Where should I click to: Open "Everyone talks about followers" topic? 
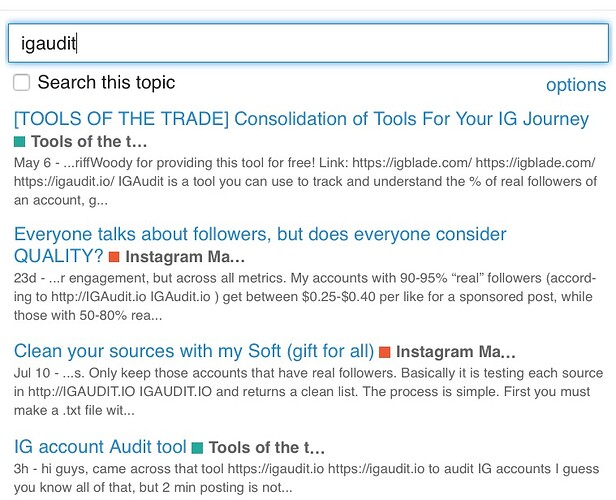260,245
